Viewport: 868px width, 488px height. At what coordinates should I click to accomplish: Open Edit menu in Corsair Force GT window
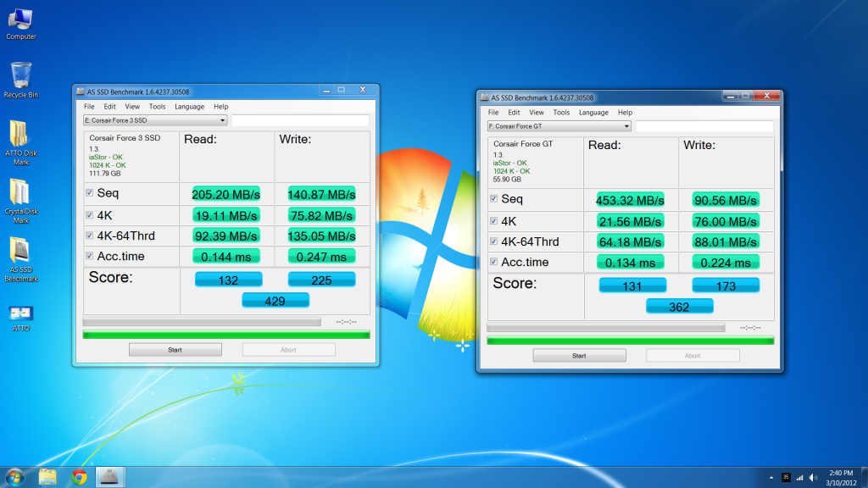point(514,113)
